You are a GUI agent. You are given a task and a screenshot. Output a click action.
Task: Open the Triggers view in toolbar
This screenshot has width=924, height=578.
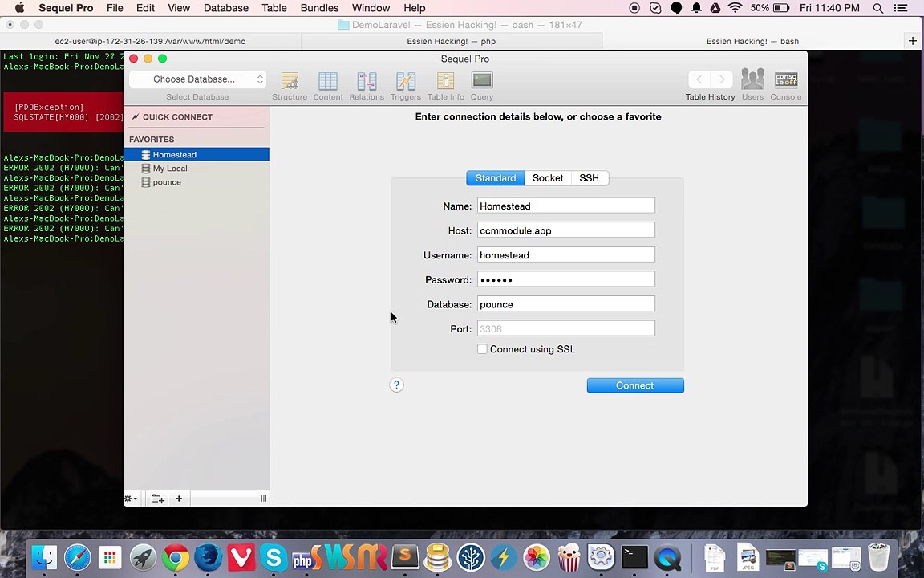pyautogui.click(x=405, y=86)
